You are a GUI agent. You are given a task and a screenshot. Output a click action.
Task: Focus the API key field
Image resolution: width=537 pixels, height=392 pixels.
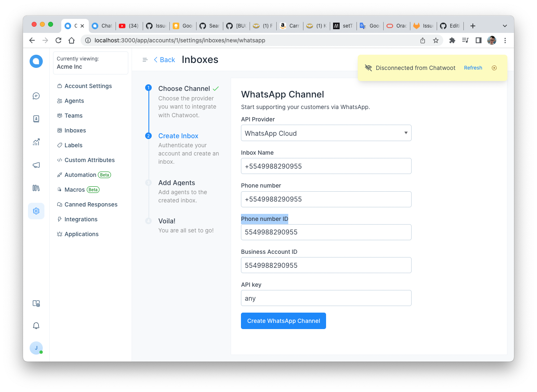[326, 298]
